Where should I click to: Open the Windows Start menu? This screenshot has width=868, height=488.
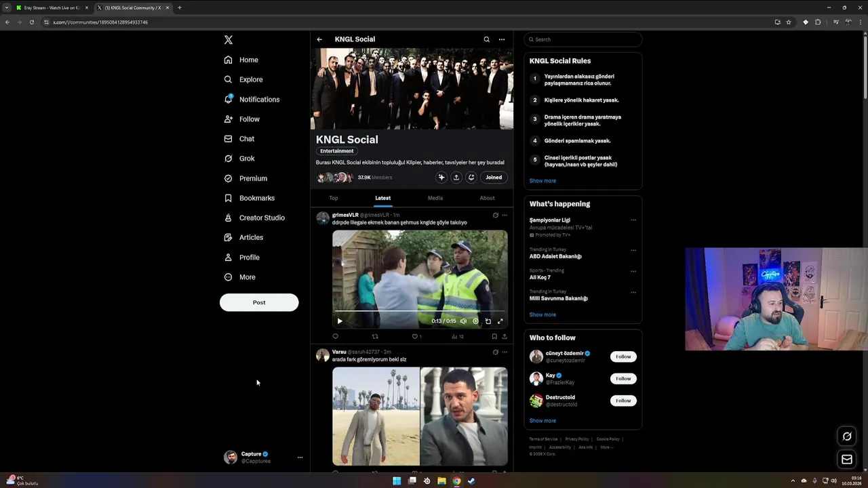coord(397,481)
